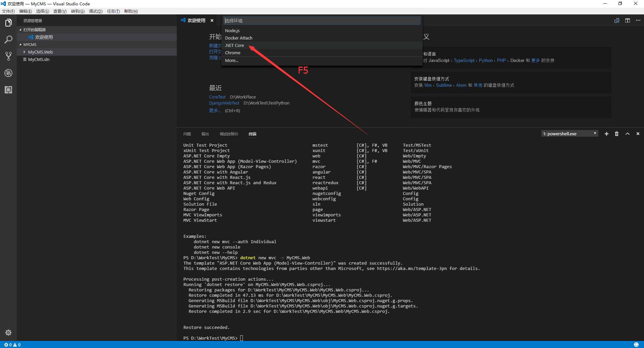Image resolution: width=644 pixels, height=348 pixels.
Task: Maximize the panel with the up chevron
Action: point(627,134)
